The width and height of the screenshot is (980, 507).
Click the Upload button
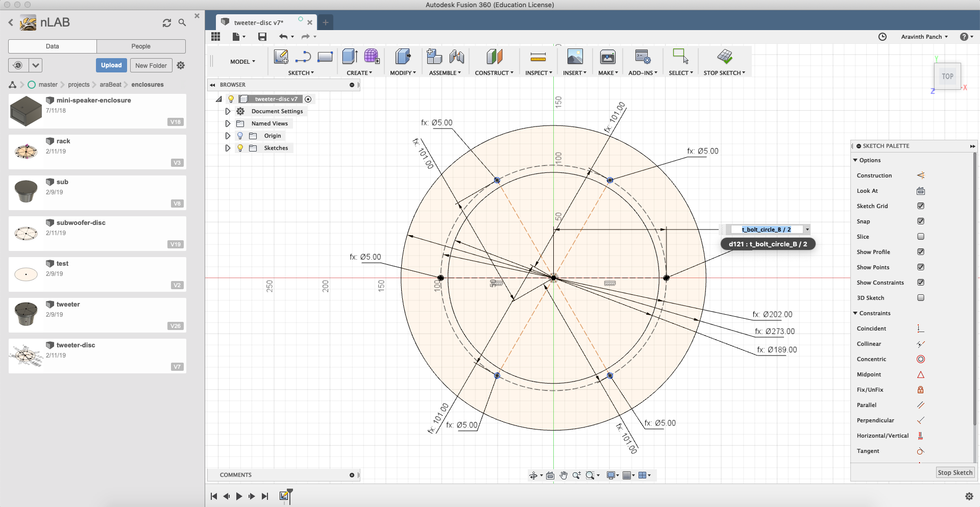click(x=111, y=65)
